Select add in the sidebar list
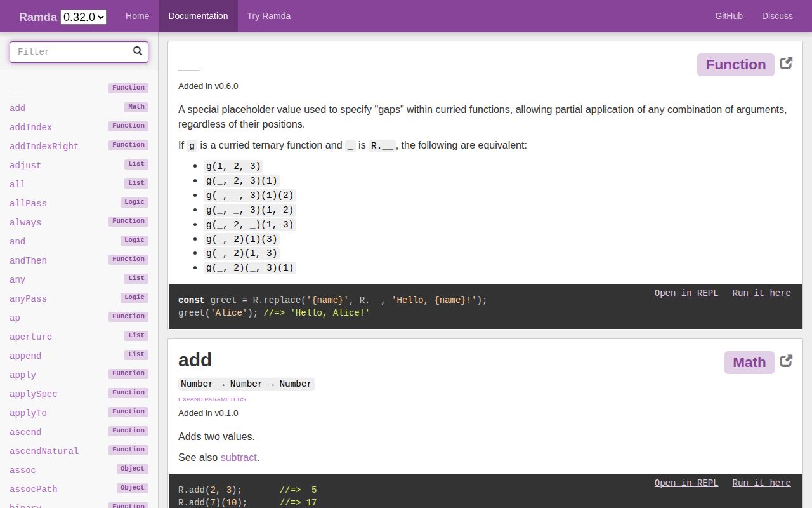 click(79, 108)
